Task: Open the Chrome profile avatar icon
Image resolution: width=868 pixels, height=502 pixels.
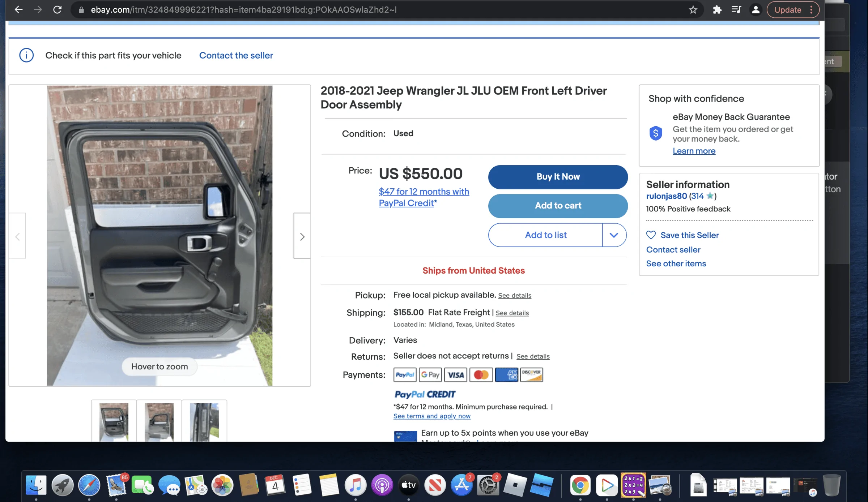Action: pyautogui.click(x=756, y=10)
